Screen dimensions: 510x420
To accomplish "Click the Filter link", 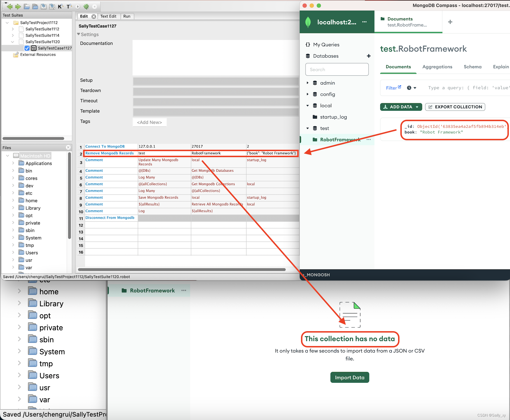I will tap(393, 88).
